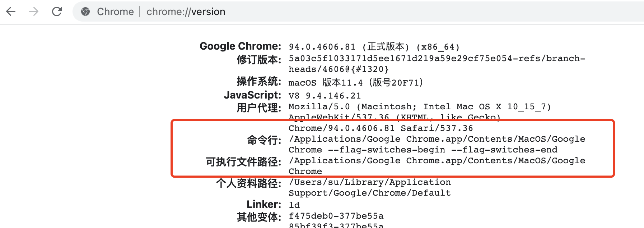Select the 其他变体 variations hash text
Viewport: 644px width, 228px height.
tap(336, 215)
